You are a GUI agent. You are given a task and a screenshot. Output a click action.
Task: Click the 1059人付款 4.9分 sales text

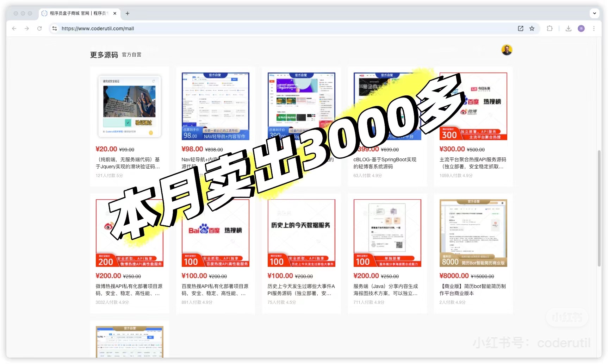(456, 176)
